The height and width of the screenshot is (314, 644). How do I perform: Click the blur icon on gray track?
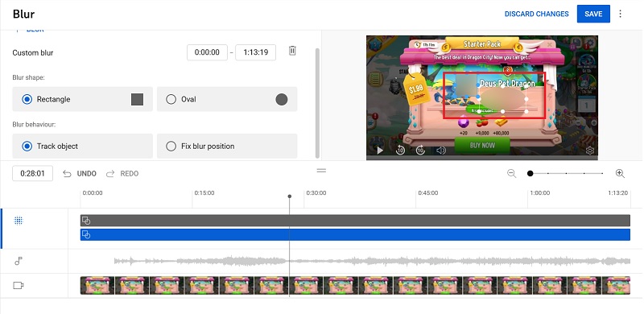(x=86, y=221)
